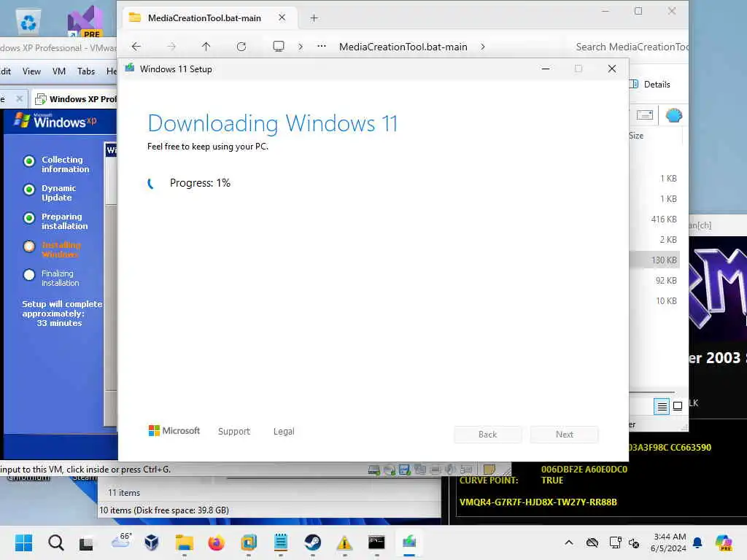Screen dimensions: 747x560
Task: Click the cloud sync tray icon
Action: [x=592, y=542]
